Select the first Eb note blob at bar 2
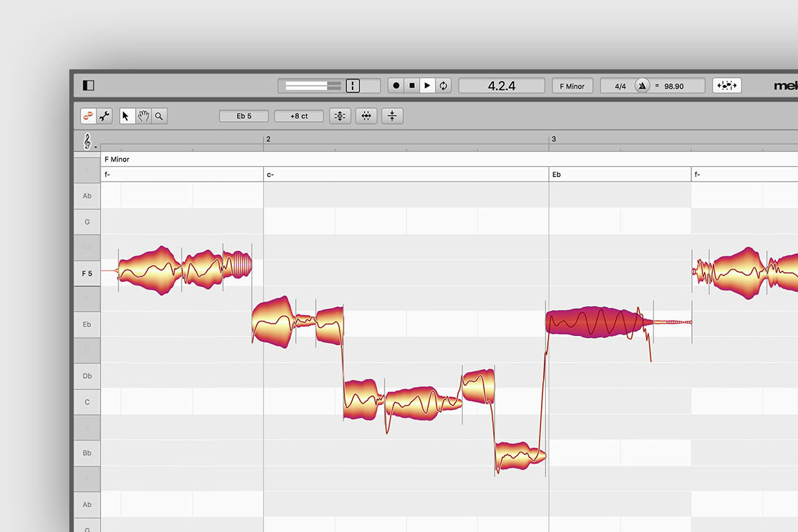This screenshot has width=798, height=532. pyautogui.click(x=274, y=321)
